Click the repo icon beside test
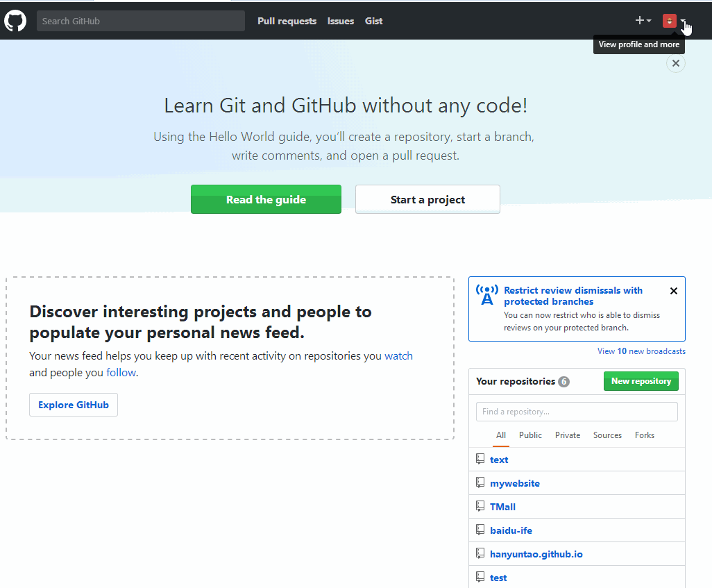The height and width of the screenshot is (588, 712). [480, 577]
